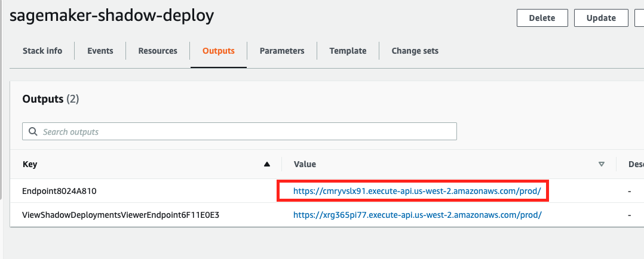Image resolution: width=644 pixels, height=259 pixels.
Task: Click the magnifier icon in search box
Action: click(33, 132)
